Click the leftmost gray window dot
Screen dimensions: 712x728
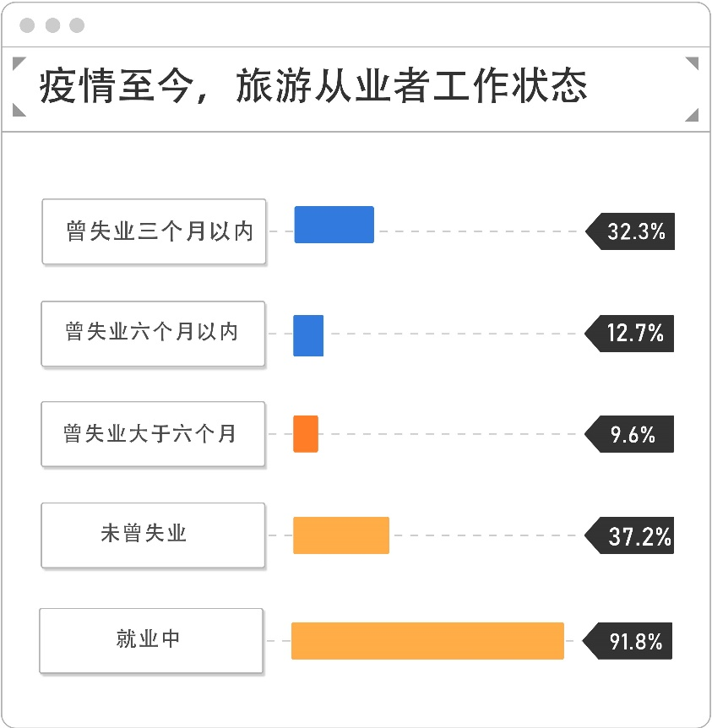click(27, 25)
